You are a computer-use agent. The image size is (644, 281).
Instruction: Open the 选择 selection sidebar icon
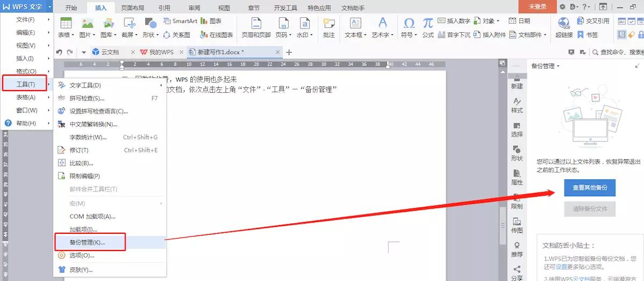[517, 129]
